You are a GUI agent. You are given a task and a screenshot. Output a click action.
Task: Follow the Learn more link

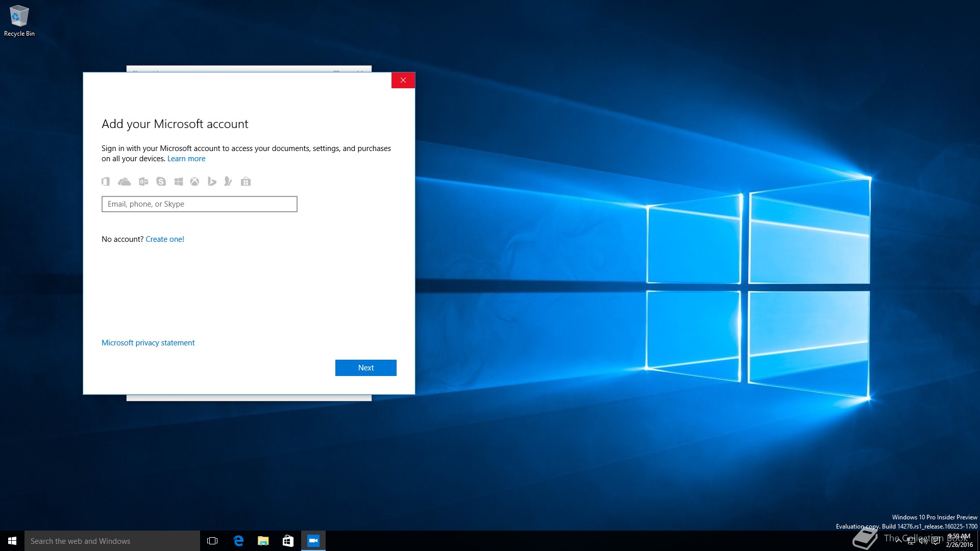pos(186,159)
